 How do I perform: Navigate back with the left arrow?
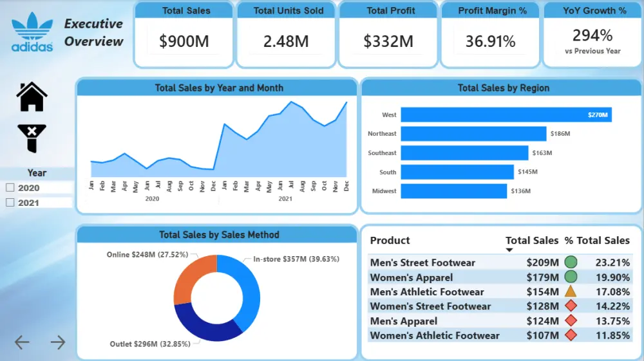click(x=22, y=342)
